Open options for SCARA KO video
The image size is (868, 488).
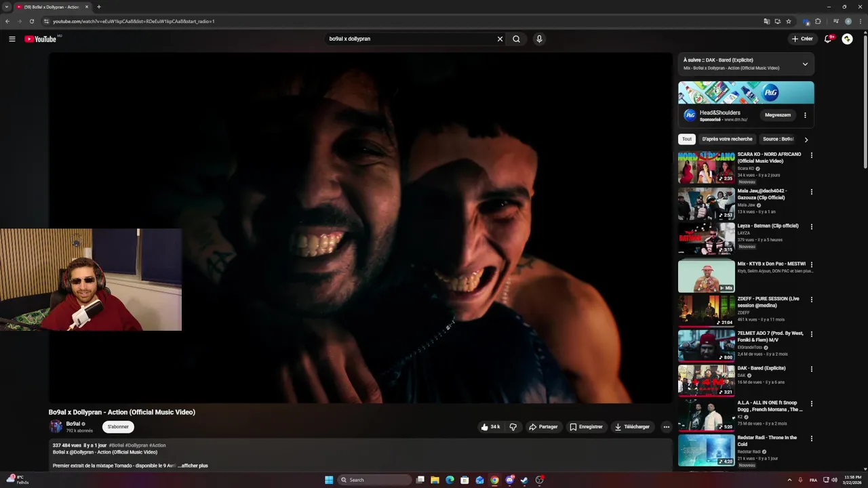pyautogui.click(x=811, y=155)
